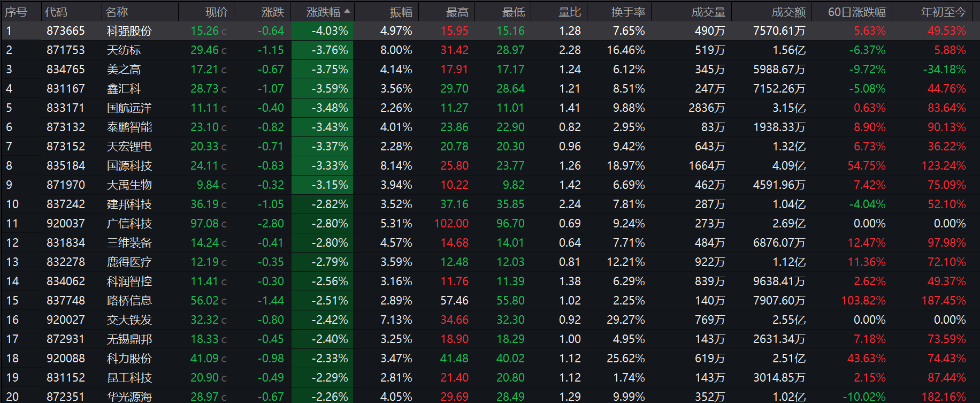Sort by the 涨跌幅 column header

tap(323, 12)
